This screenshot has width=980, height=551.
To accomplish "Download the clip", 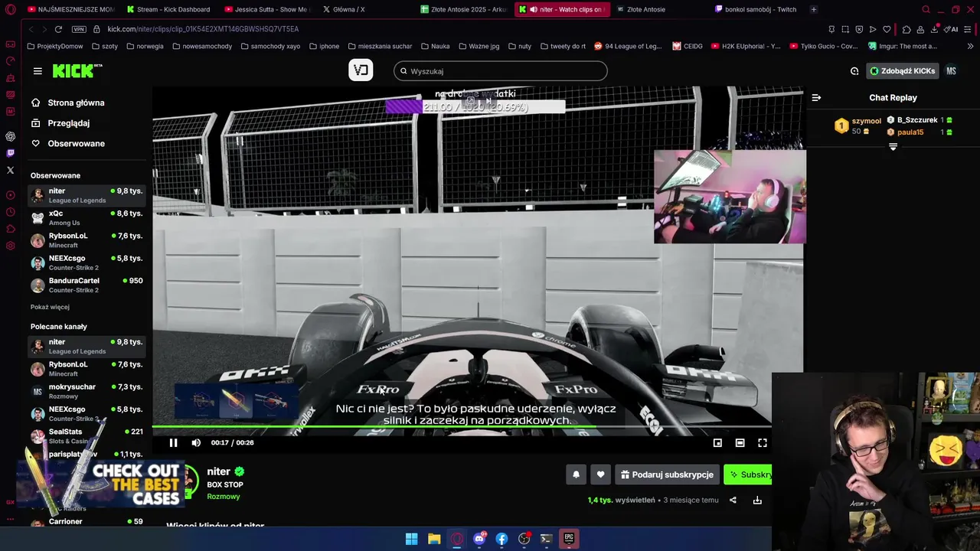I will click(x=757, y=500).
